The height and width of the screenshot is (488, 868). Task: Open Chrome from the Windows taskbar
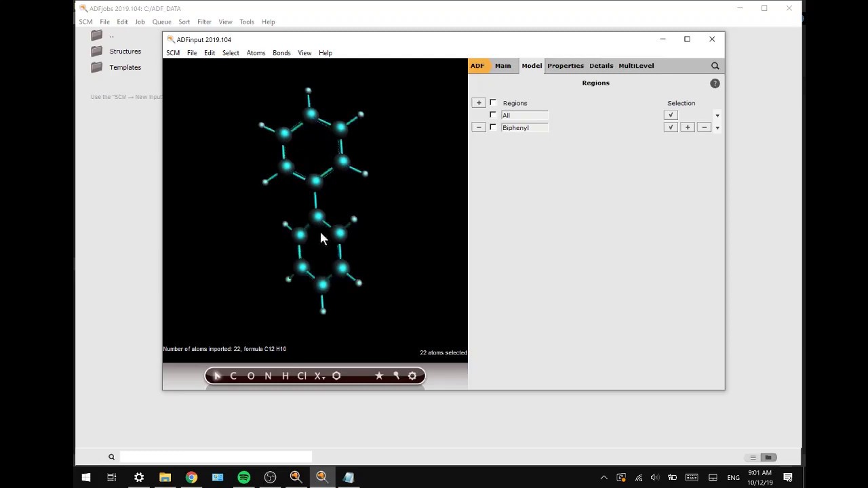tap(191, 477)
